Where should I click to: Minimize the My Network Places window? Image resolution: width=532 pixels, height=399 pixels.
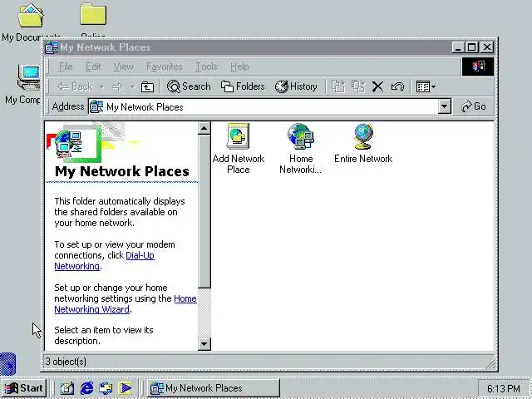tap(458, 47)
